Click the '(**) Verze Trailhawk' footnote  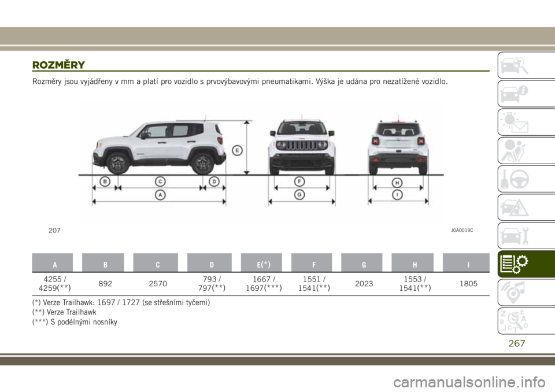[64, 312]
